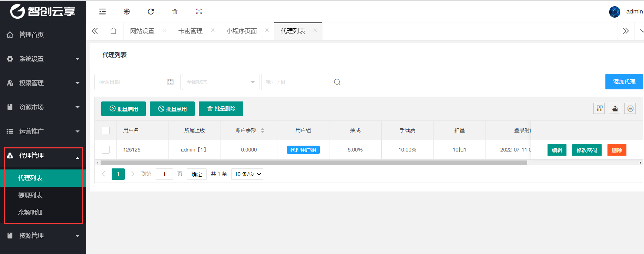644x254 pixels.
Task: Click the search magnifier icon
Action: (337, 82)
